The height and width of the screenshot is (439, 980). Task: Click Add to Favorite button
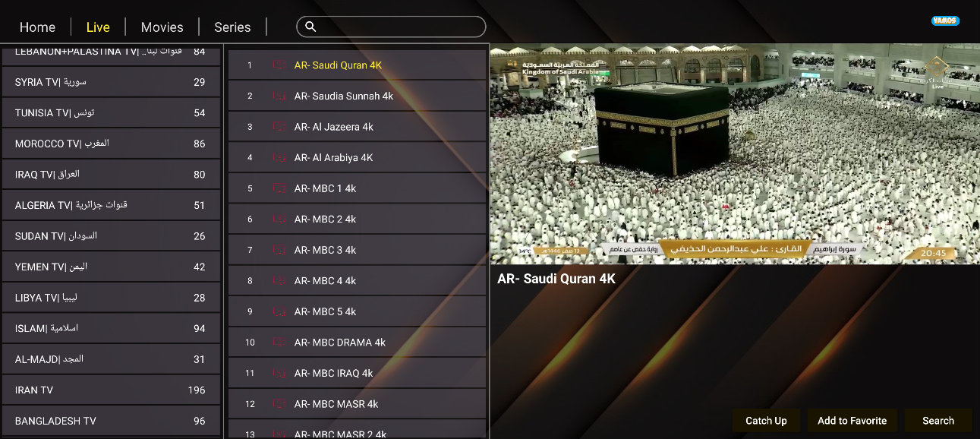(x=852, y=421)
